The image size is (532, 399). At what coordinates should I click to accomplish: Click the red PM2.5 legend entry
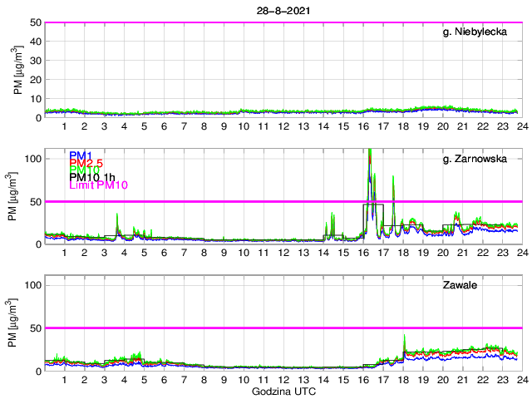tap(86, 163)
